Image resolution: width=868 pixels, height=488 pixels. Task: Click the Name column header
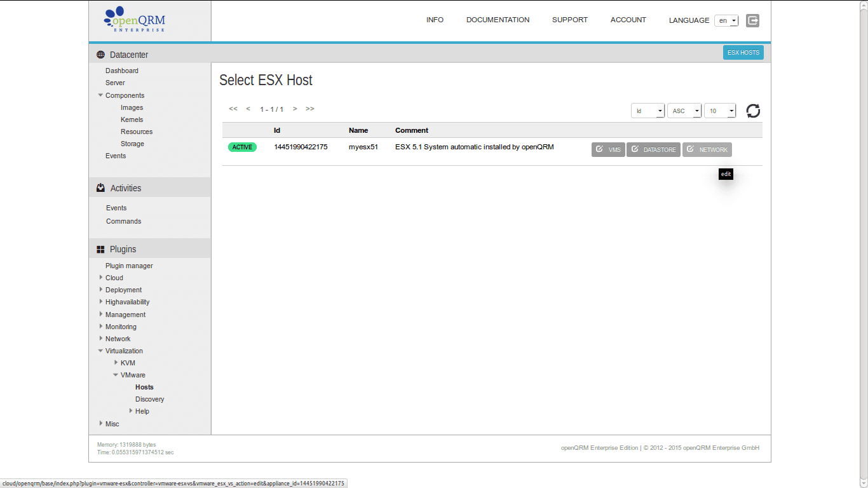[x=358, y=130]
